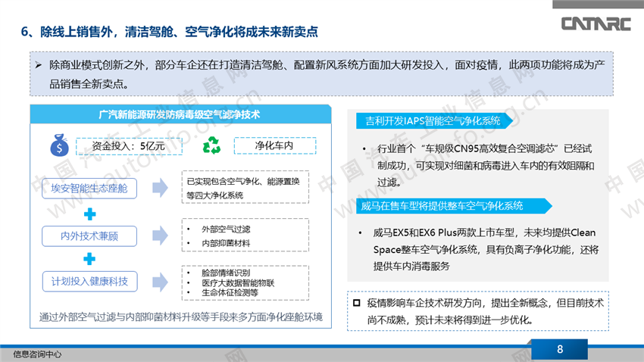Viewport: 644px width, 362px height.
Task: Click bullet text 脸部情绪识别
Action: (226, 273)
